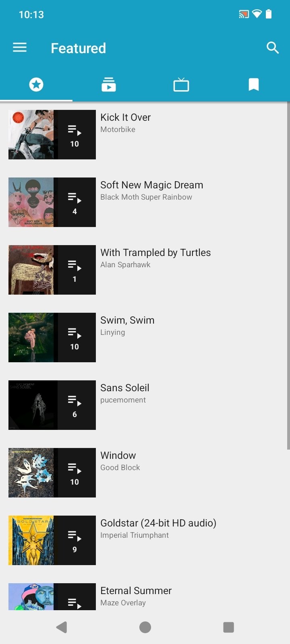Open the With Trampled by Turtles title
Screen dimensions: 290x644
[x=155, y=252]
